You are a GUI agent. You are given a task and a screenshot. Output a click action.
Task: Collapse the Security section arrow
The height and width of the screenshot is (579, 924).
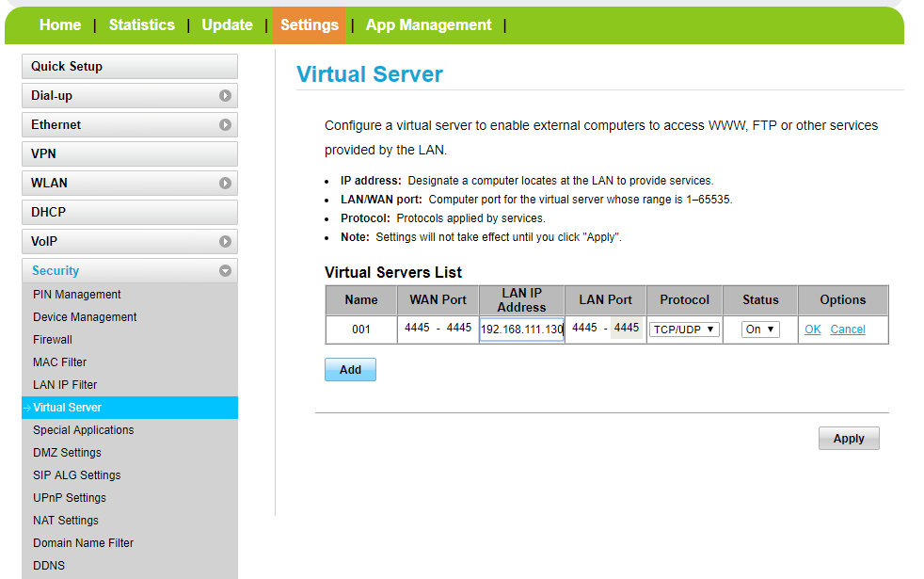point(225,271)
